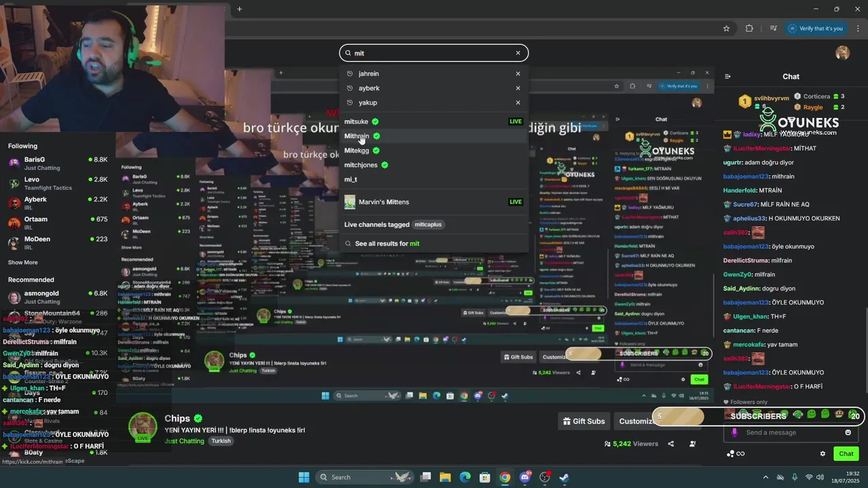Open MoDeen channel in the Following list
Viewport: 868px width, 488px height.
58,243
